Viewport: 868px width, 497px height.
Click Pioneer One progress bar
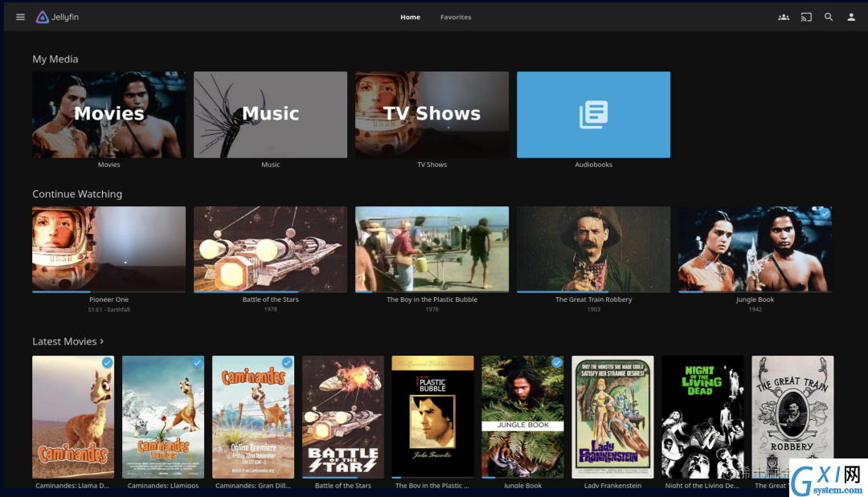[x=109, y=291]
